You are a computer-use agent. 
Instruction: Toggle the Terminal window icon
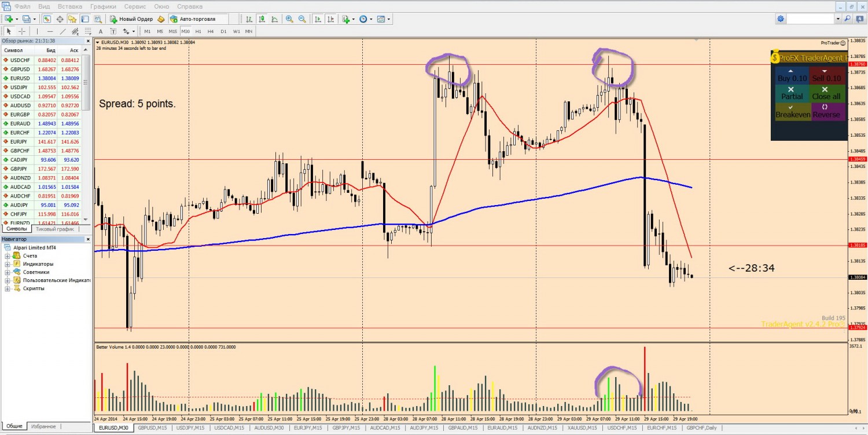(x=84, y=19)
